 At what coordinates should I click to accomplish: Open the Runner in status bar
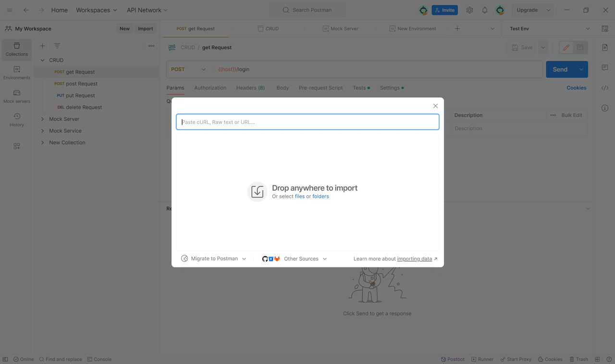click(482, 359)
